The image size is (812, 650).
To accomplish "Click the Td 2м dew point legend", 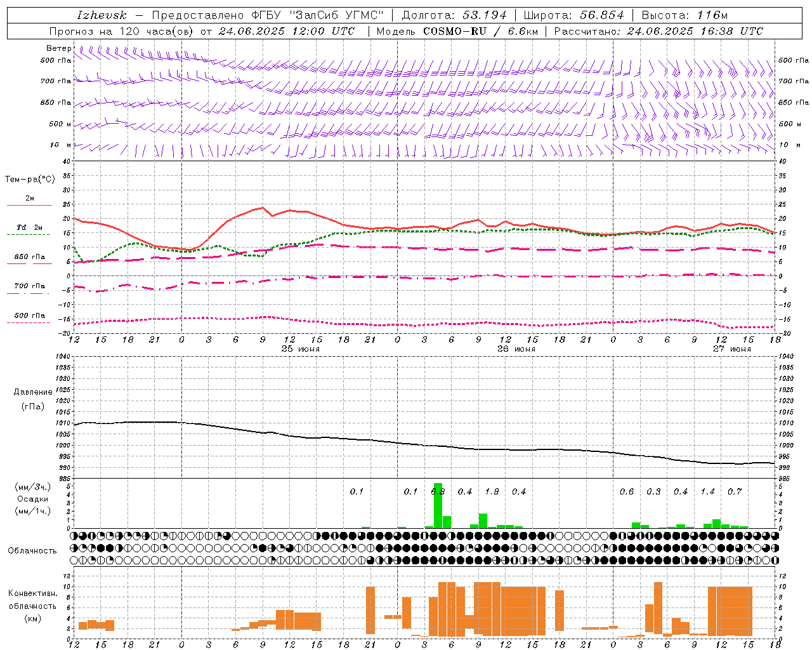I will pyautogui.click(x=30, y=227).
